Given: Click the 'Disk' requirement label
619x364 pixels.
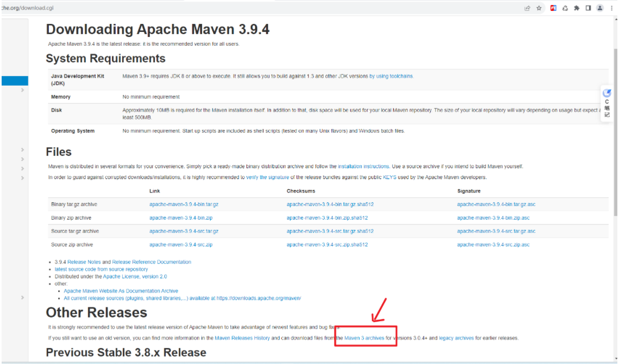Looking at the screenshot, I should click(x=56, y=111).
